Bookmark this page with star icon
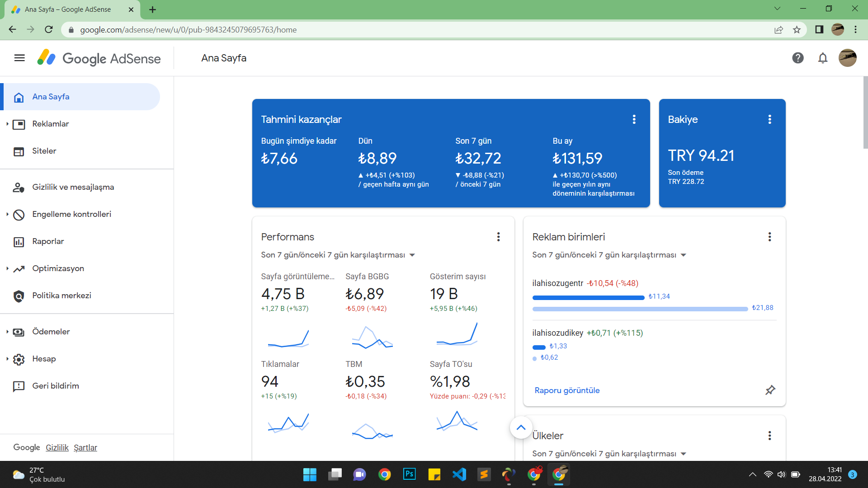 point(797,30)
